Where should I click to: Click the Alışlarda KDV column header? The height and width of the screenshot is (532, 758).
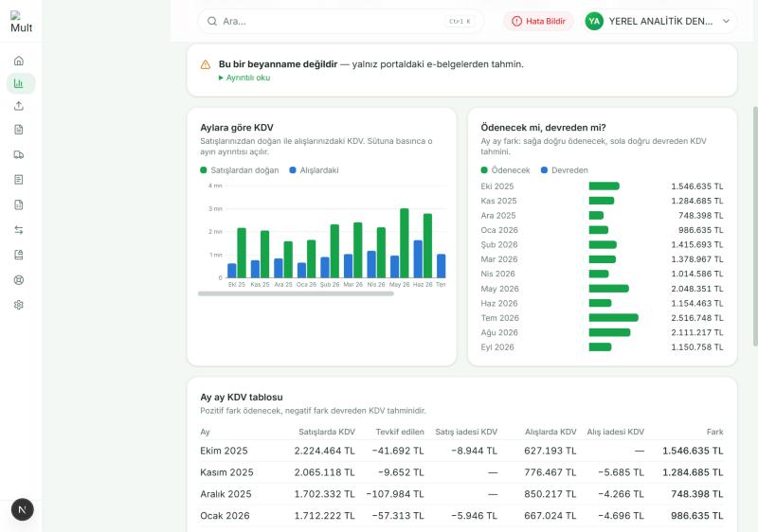(550, 432)
